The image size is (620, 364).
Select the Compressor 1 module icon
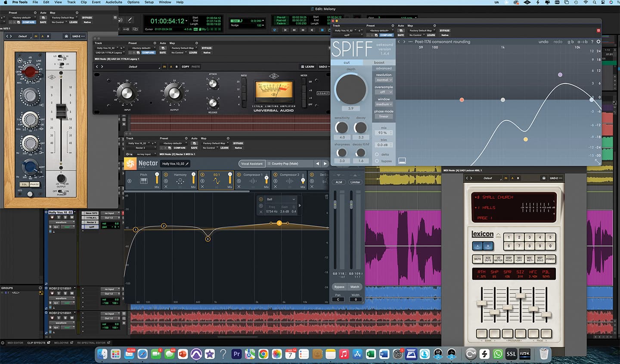(253, 181)
